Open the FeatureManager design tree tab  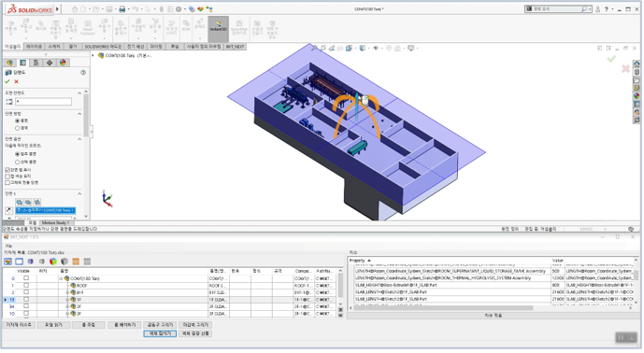click(9, 63)
